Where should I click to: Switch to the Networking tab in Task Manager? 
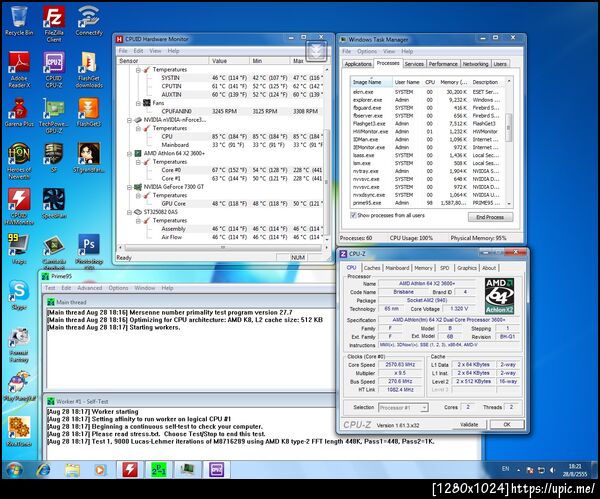click(x=475, y=64)
